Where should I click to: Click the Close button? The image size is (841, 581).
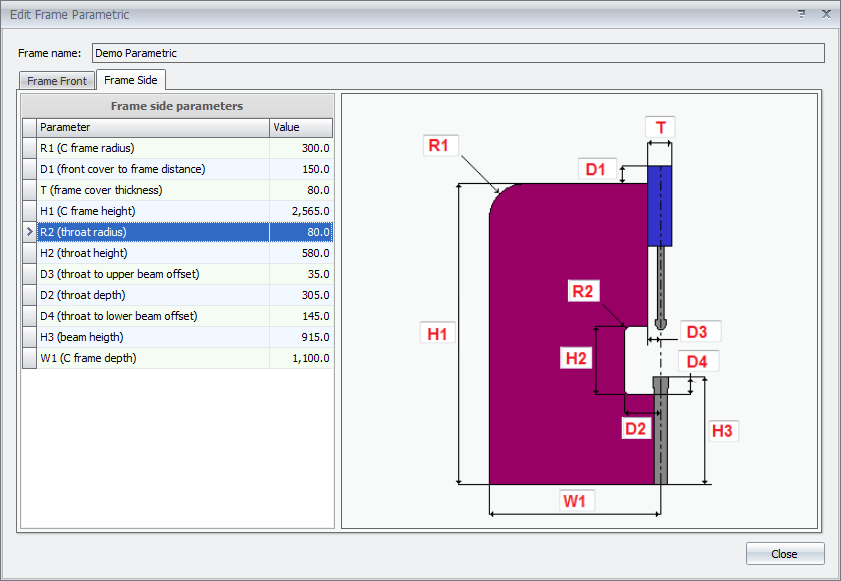(784, 554)
